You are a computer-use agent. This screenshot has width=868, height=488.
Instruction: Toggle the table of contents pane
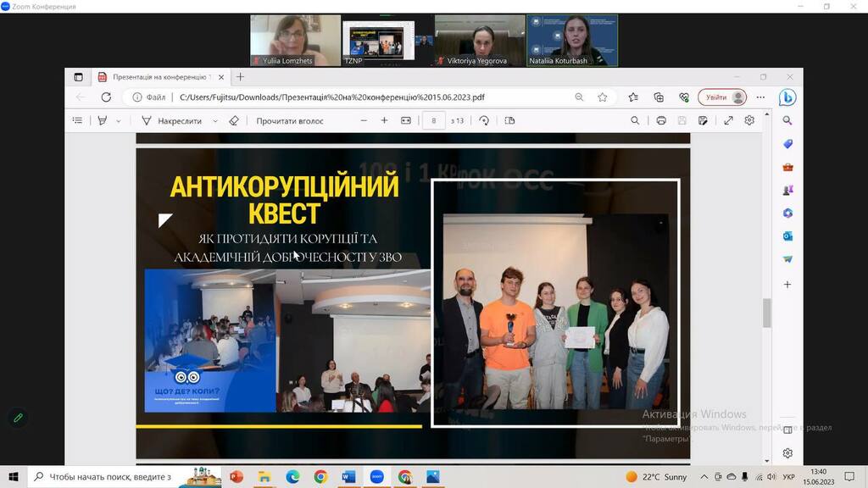pyautogui.click(x=77, y=121)
